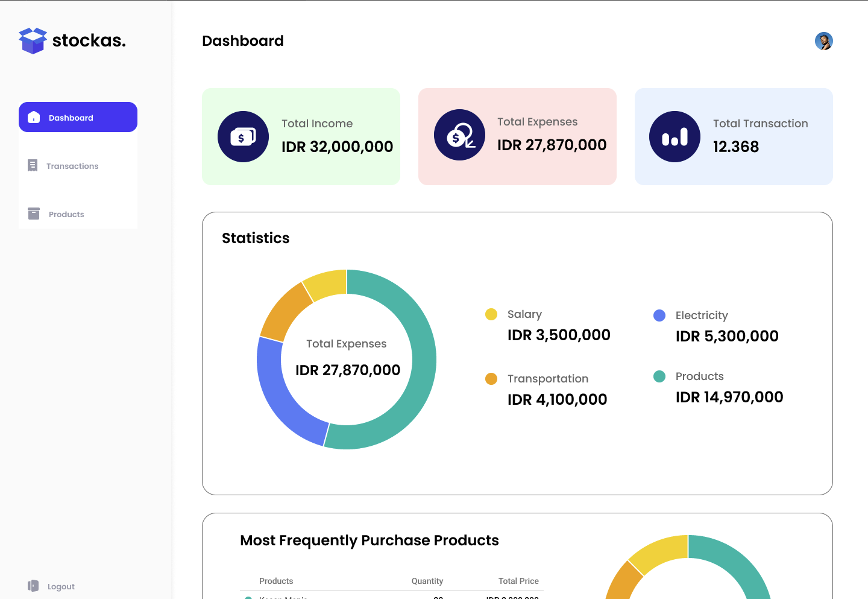
Task: Click the blue Electricity legend dot
Action: coord(659,315)
